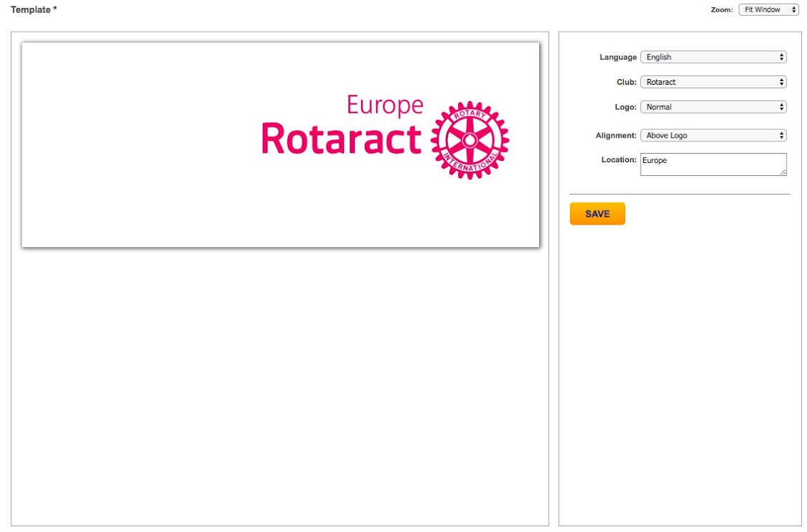This screenshot has width=807, height=532.
Task: Click the Logo field label
Action: (x=625, y=107)
